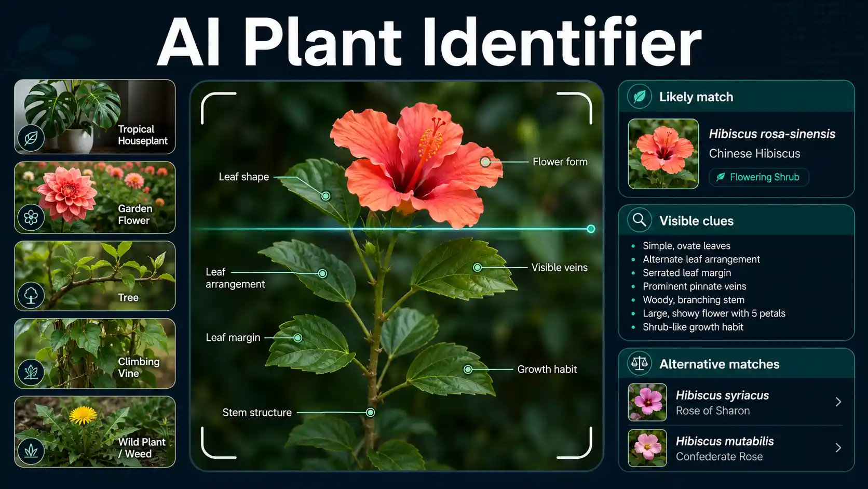Click the sprout icon on Wild Plant / Weed card
This screenshot has width=868, height=489.
tap(31, 451)
